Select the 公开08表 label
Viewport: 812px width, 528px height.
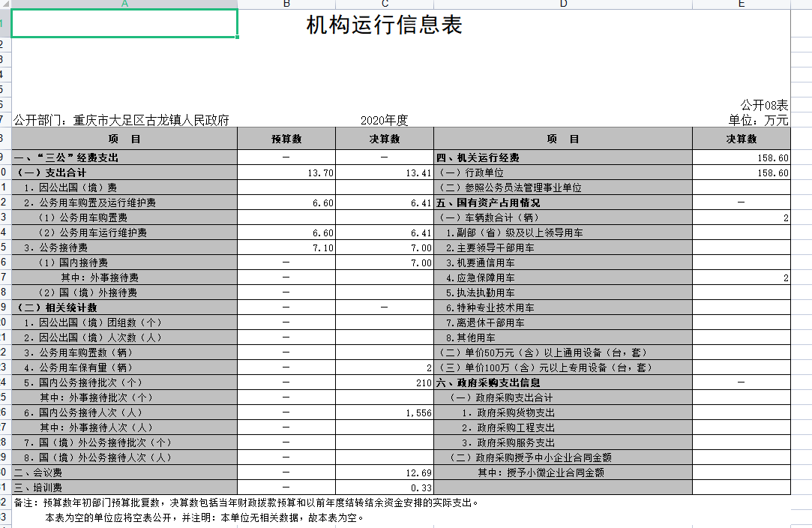tap(764, 105)
